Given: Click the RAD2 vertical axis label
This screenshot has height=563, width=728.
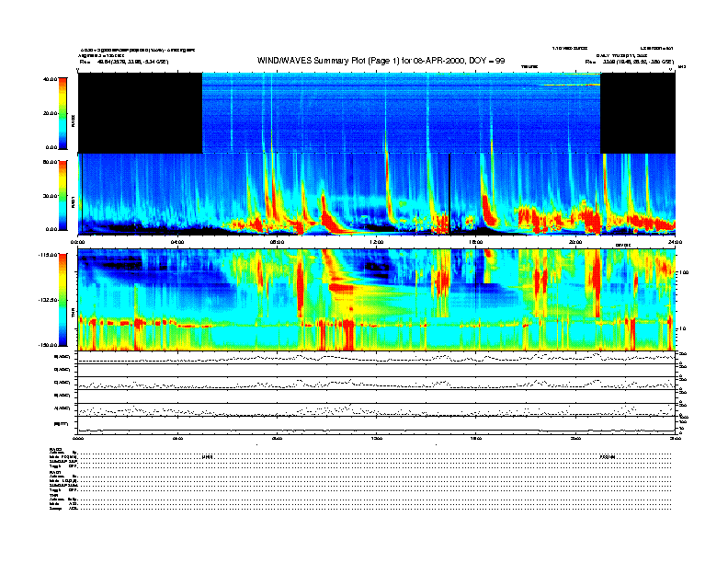Looking at the screenshot, I should tap(73, 121).
